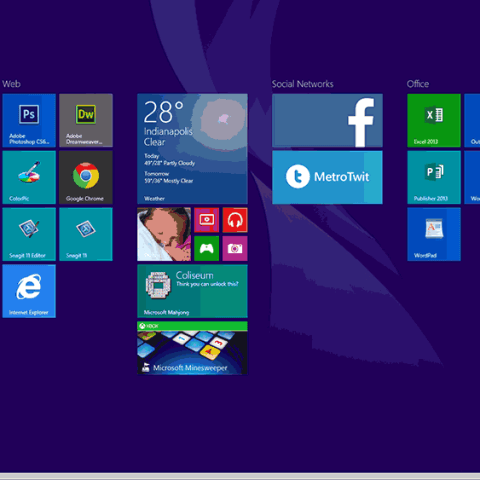
Task: Open the Camera tile
Action: point(235,249)
